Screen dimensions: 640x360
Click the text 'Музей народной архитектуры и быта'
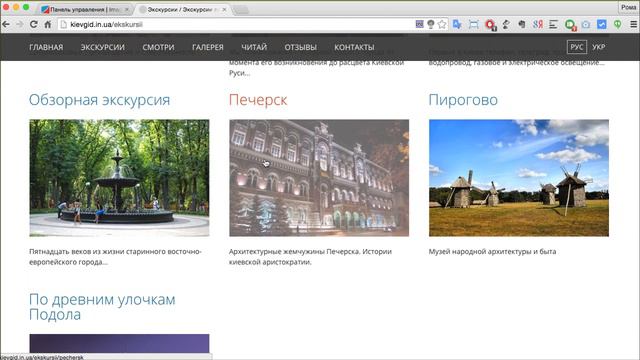click(493, 252)
